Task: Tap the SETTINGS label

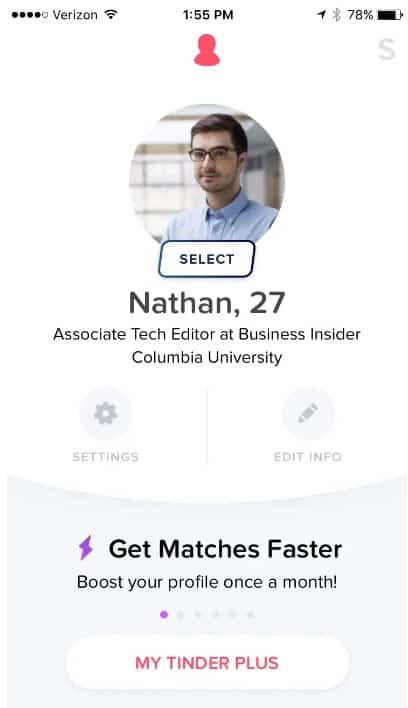Action: coord(106,457)
